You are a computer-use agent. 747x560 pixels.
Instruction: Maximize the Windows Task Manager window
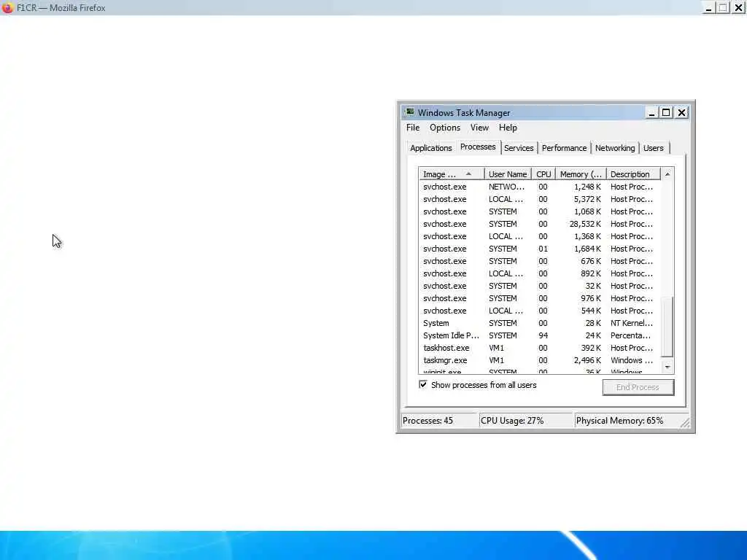tap(666, 113)
